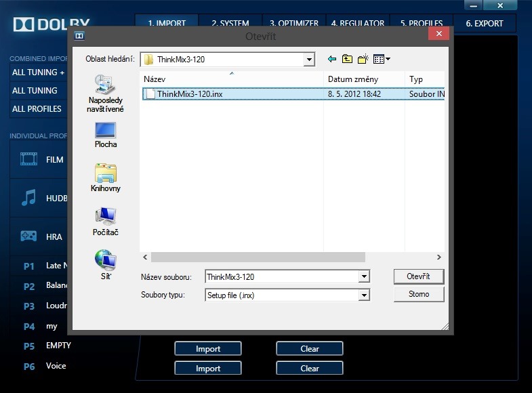Select the ThinkMix3-120.inx file
Viewport: 532px width, 393px height.
click(189, 94)
